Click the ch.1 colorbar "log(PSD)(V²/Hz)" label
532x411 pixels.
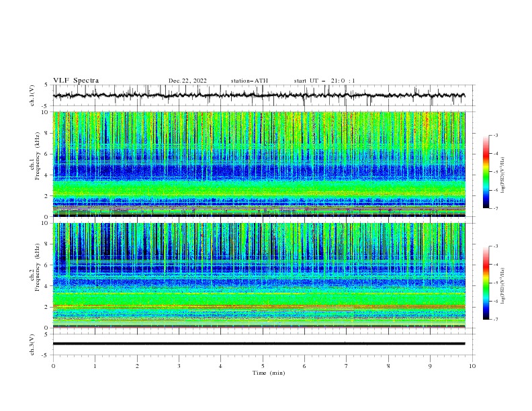coord(502,175)
